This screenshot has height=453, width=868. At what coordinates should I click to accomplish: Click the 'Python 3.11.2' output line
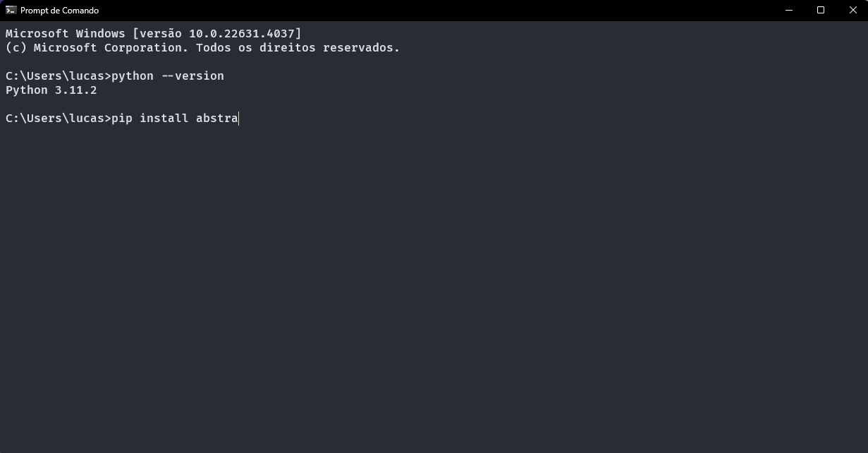click(x=51, y=90)
